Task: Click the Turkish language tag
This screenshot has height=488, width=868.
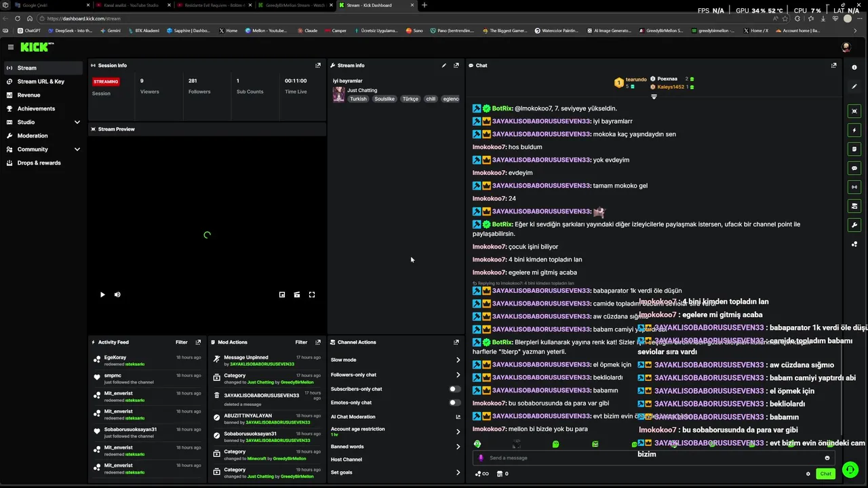Action: pyautogui.click(x=358, y=99)
